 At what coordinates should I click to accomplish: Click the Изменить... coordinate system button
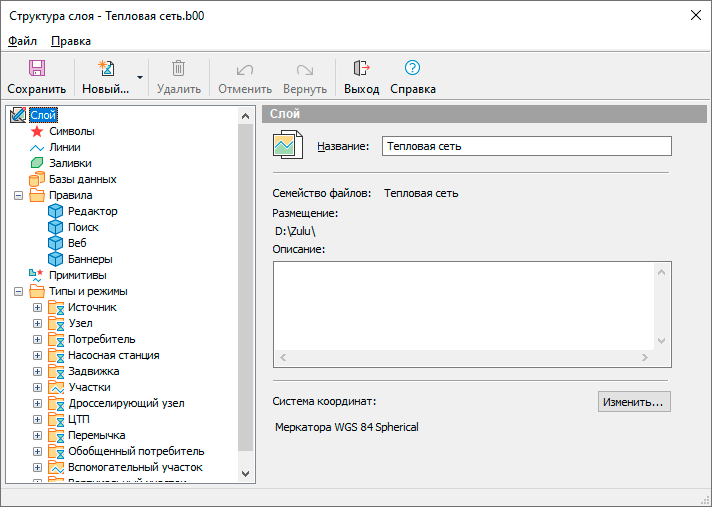[634, 402]
